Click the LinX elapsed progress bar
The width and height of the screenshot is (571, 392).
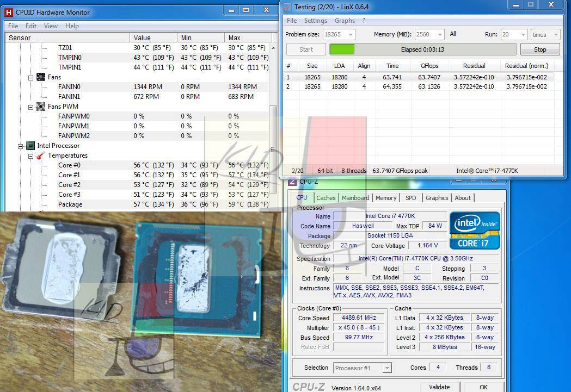coord(423,49)
